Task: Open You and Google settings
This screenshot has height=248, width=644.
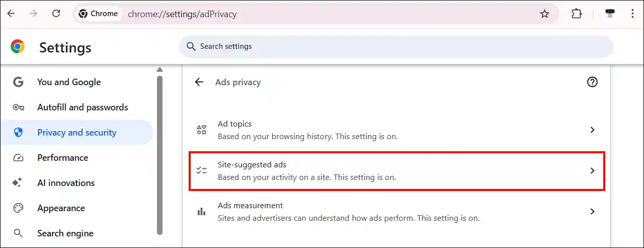Action: [69, 82]
